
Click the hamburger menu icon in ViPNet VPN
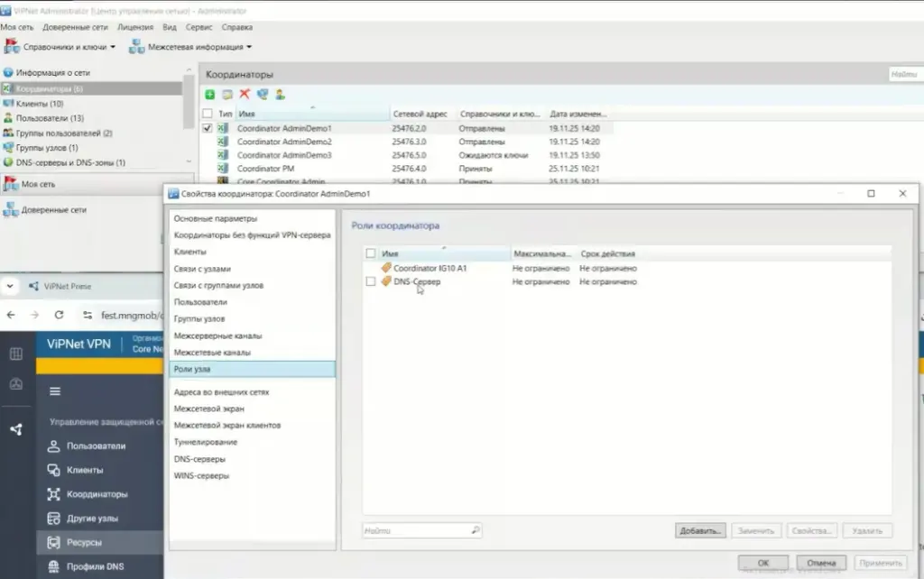55,391
